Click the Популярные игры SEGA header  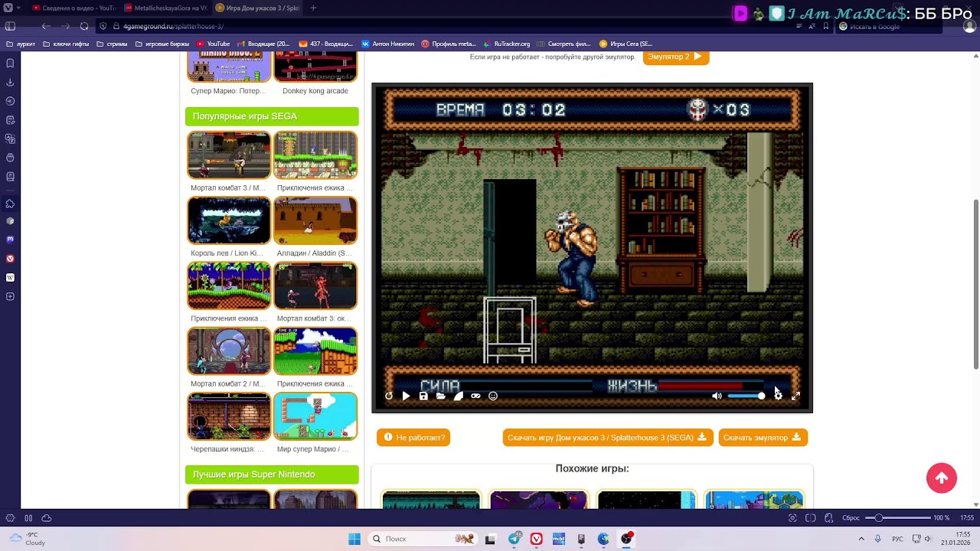tap(272, 116)
